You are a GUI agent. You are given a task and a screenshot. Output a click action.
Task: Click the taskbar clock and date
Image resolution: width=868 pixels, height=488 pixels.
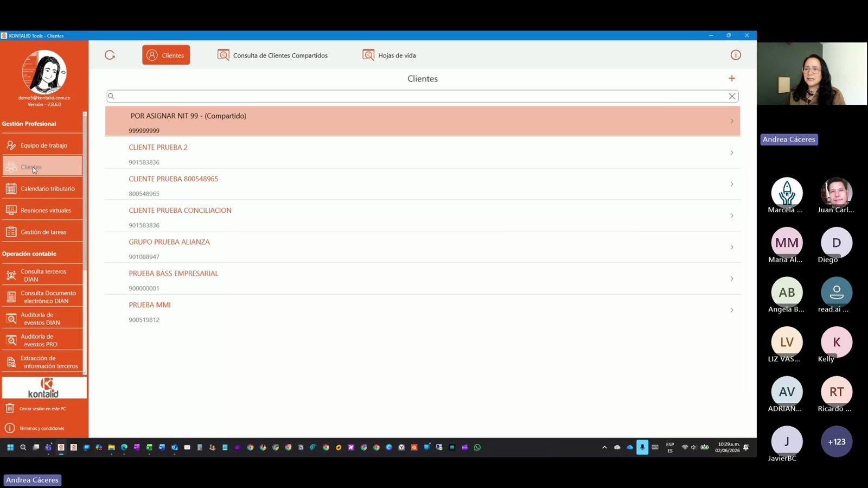728,447
